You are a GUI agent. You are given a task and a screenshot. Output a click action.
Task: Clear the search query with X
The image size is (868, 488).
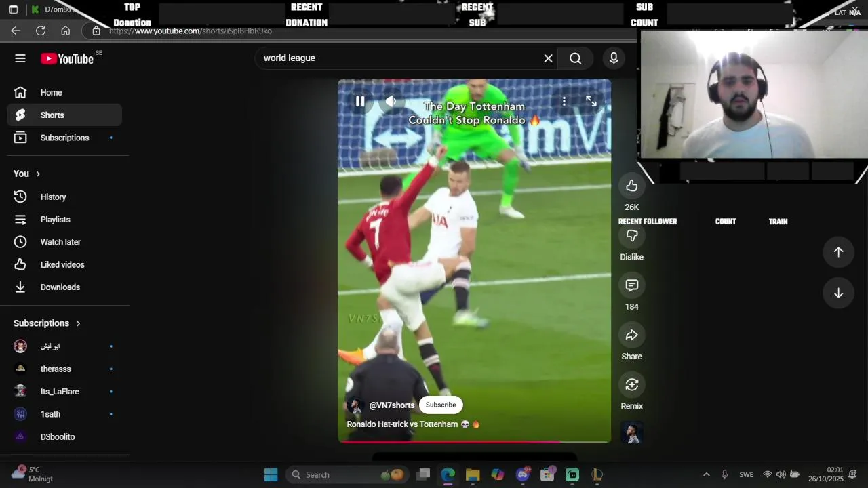548,58
